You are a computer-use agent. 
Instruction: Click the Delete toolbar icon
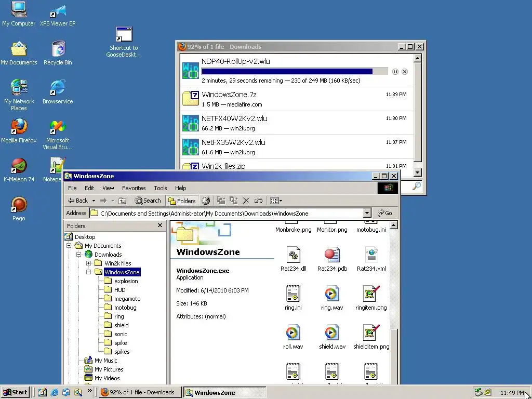pos(246,201)
